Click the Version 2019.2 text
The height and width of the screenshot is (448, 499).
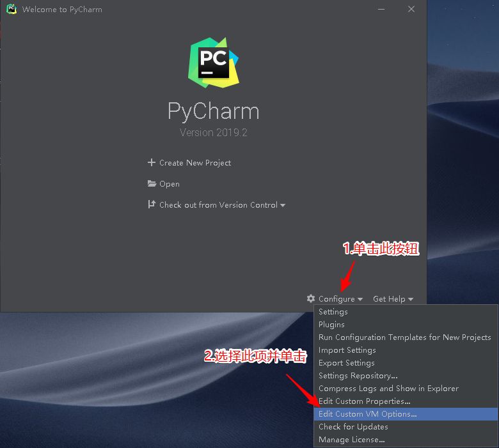click(x=214, y=132)
